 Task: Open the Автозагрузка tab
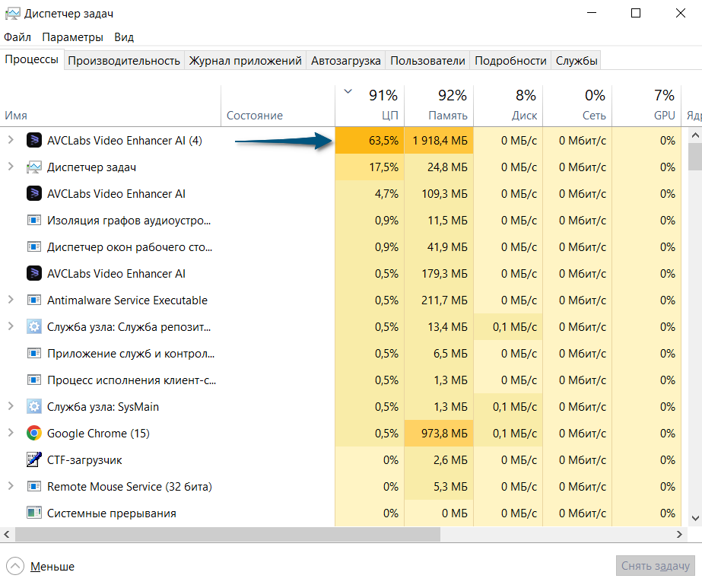tap(346, 61)
